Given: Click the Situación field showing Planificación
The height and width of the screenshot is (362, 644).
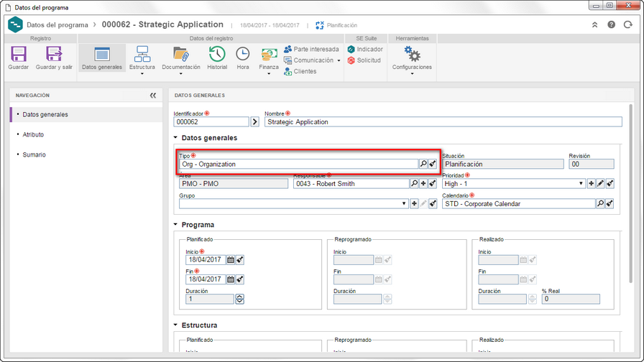Looking at the screenshot, I should (x=502, y=164).
